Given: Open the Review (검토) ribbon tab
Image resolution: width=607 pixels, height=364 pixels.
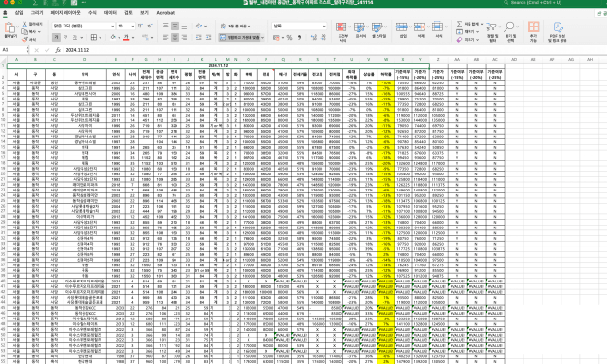Looking at the screenshot, I should click(x=128, y=13).
